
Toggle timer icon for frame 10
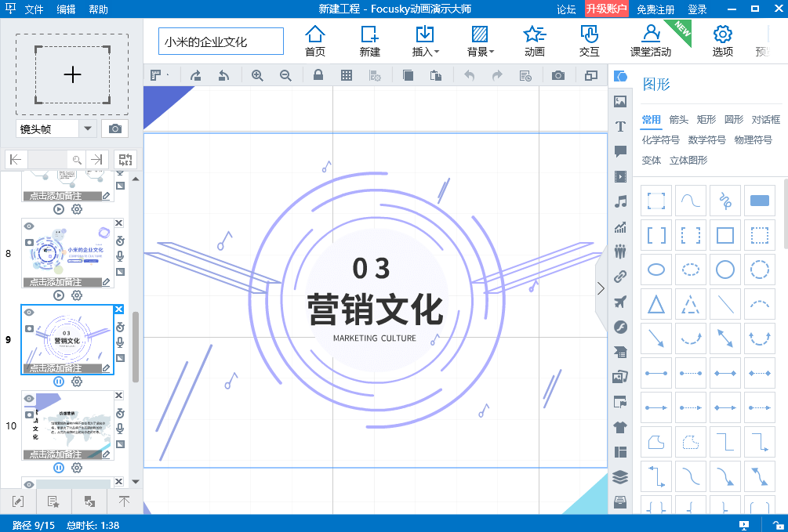[x=120, y=414]
